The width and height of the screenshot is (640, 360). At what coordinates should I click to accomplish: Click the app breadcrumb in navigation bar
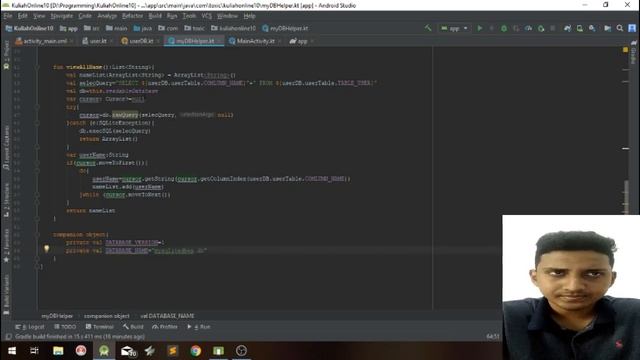click(69, 28)
